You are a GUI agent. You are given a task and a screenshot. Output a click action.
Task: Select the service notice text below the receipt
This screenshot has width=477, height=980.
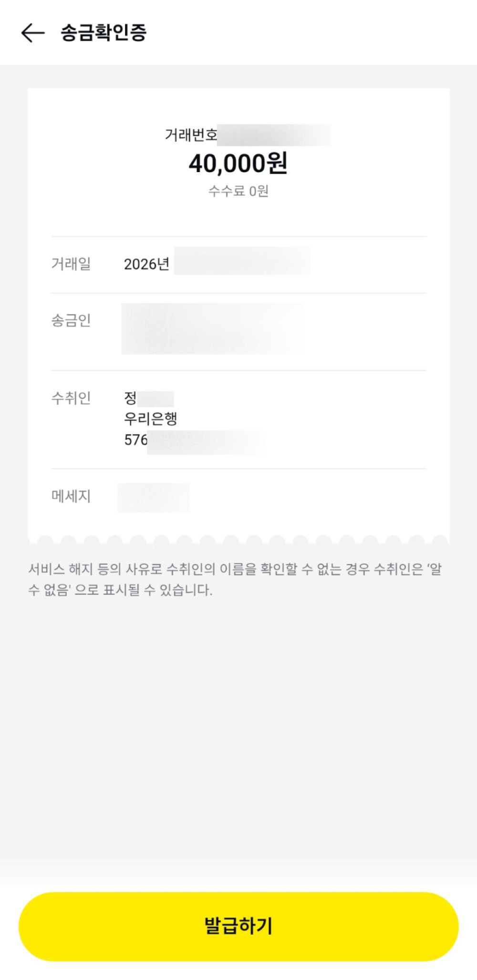(x=235, y=579)
